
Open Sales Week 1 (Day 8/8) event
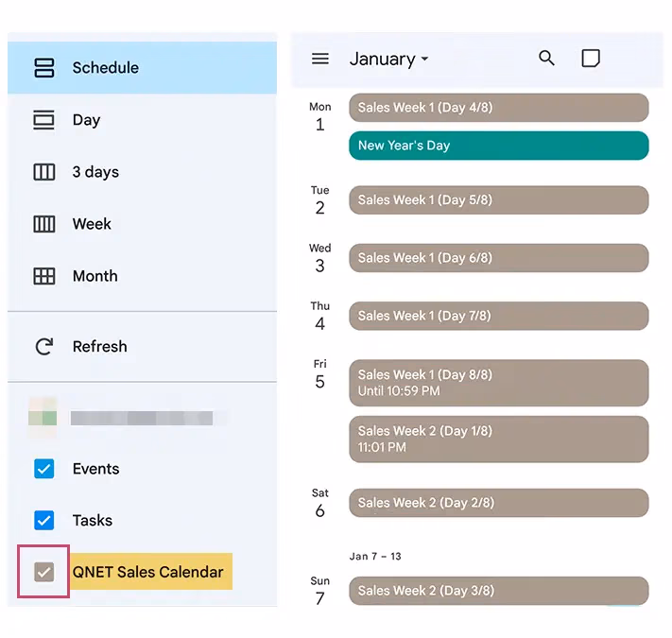(499, 383)
